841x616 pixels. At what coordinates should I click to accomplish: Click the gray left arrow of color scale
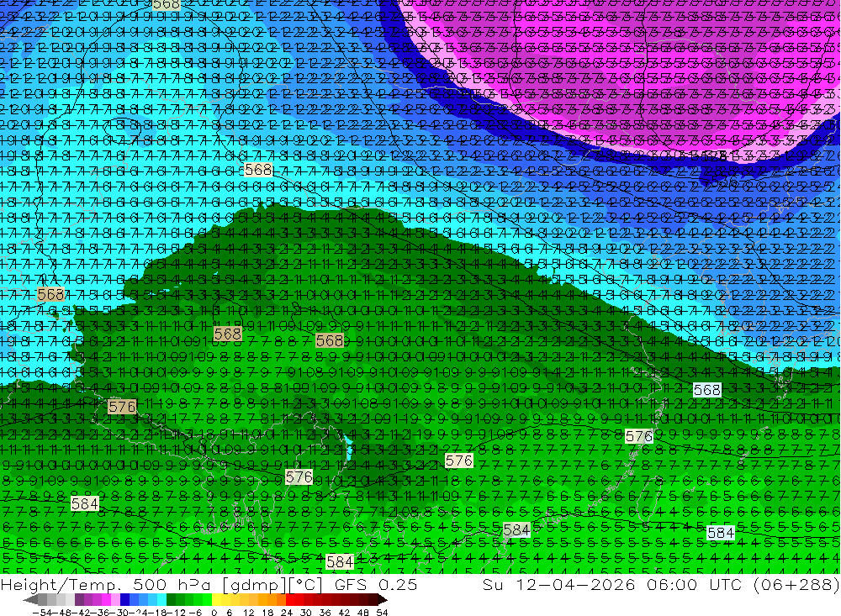pyautogui.click(x=31, y=600)
